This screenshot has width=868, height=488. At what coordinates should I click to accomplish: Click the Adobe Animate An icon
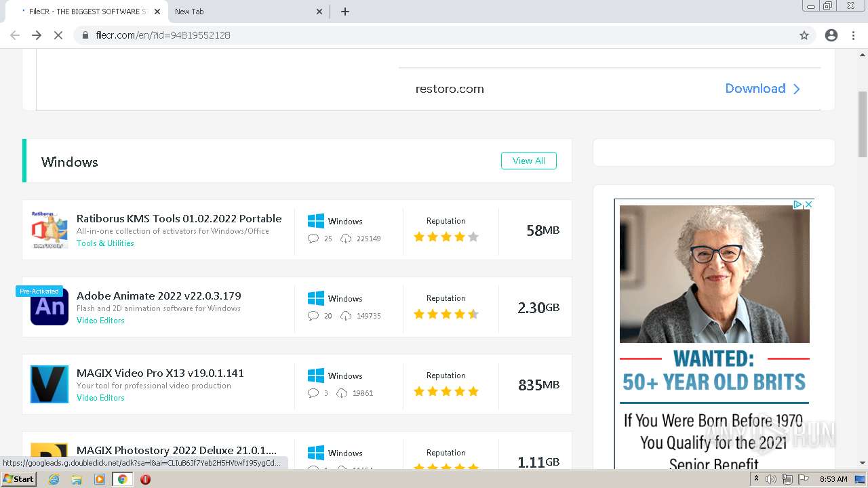pos(50,307)
